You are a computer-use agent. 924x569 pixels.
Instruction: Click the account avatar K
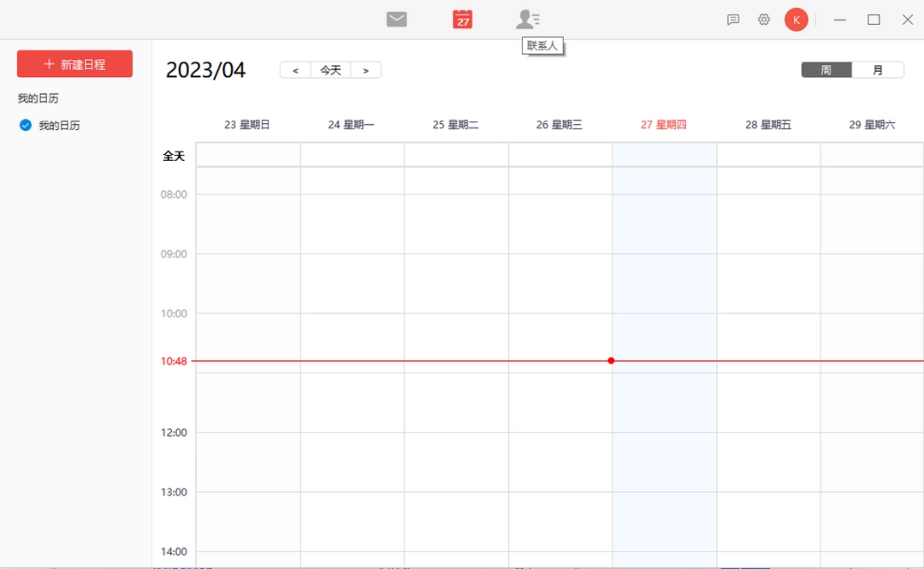(797, 19)
